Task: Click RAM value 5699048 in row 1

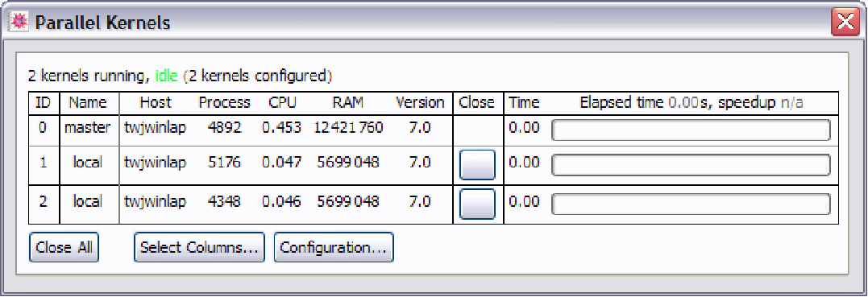Action: [x=347, y=162]
